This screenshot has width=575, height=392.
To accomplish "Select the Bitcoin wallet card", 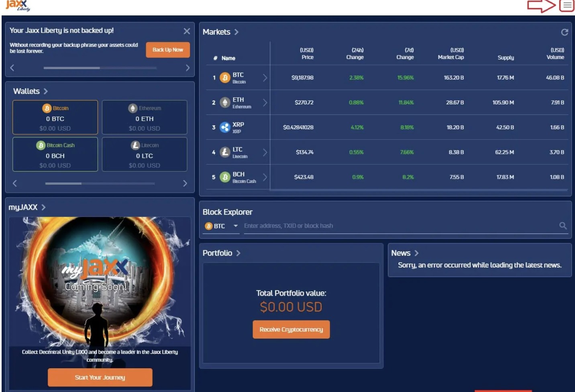I will coord(55,117).
